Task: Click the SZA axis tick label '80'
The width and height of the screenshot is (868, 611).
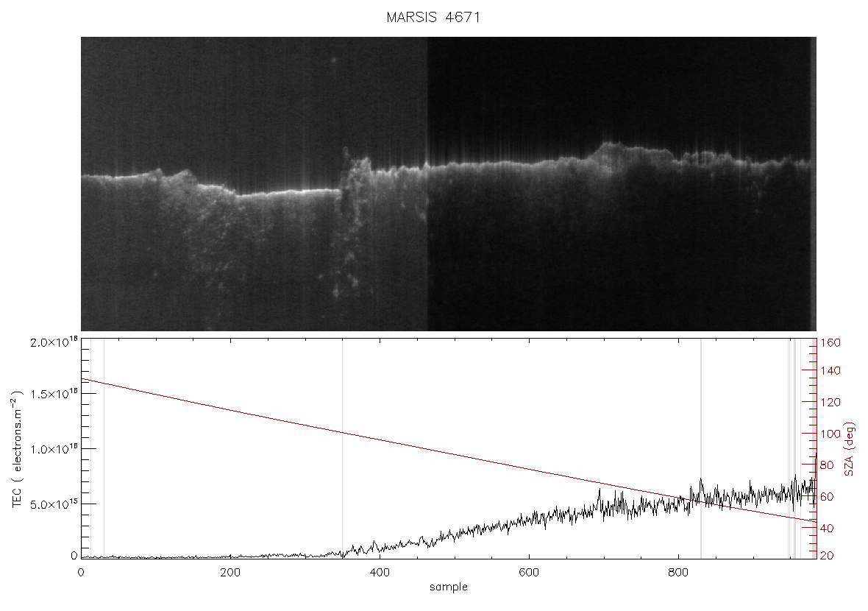Action: click(827, 465)
